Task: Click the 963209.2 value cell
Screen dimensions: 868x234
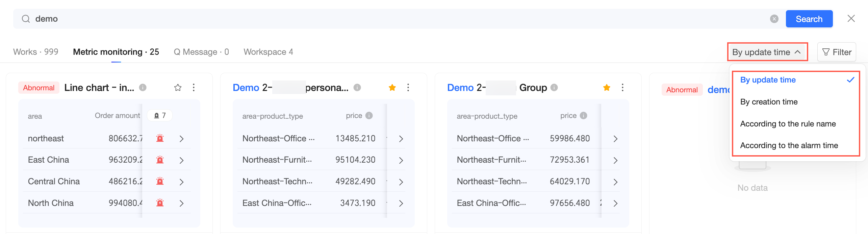Action: [x=126, y=160]
